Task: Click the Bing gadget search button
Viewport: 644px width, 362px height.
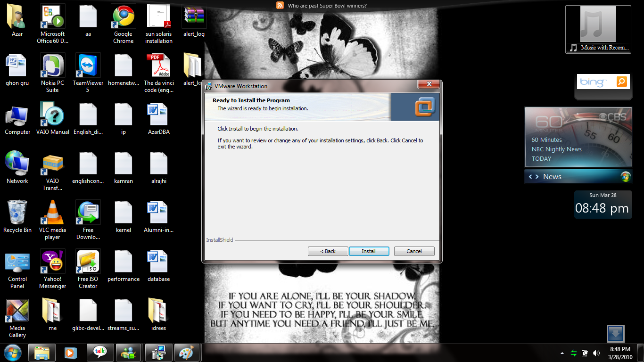Action: 622,82
